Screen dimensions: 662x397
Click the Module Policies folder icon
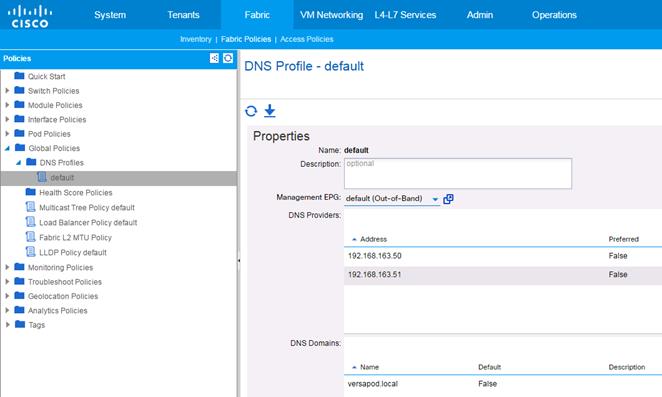pos(19,104)
